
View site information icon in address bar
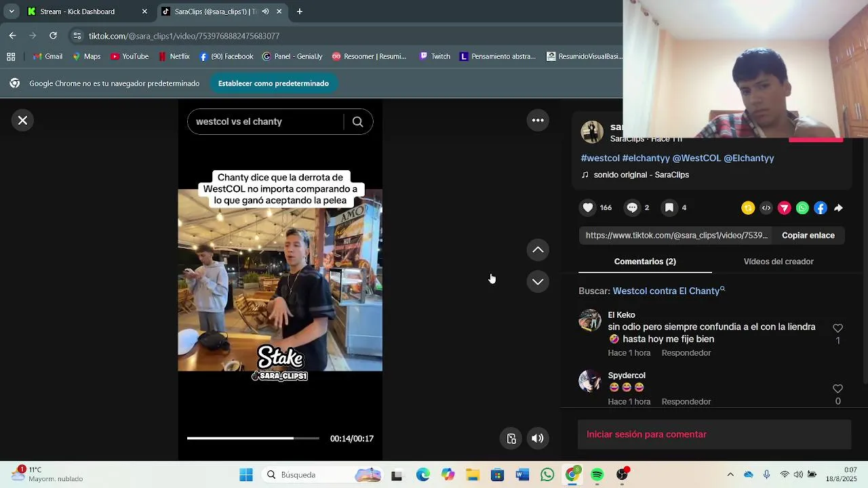tap(77, 36)
